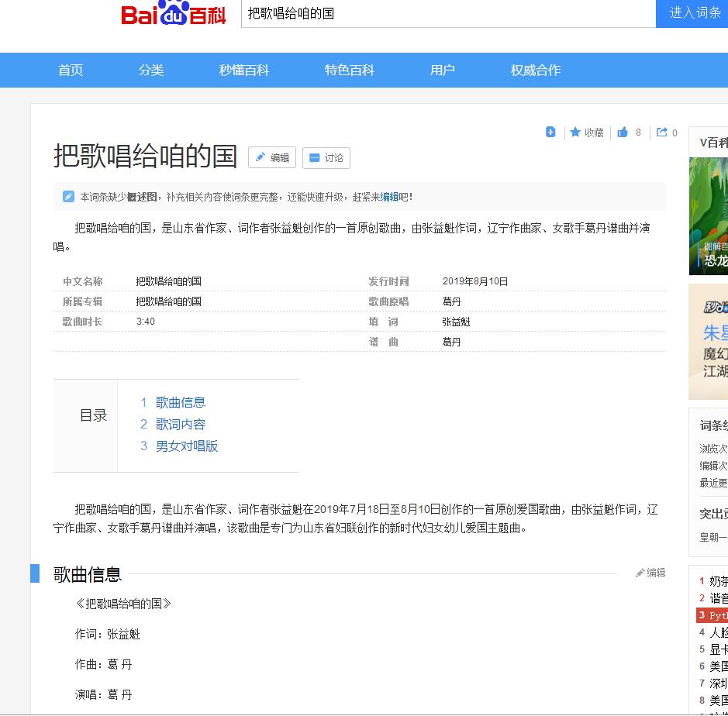Image resolution: width=728 pixels, height=716 pixels.
Task: Click hot-list item number 1 in the sidebar
Action: [713, 581]
